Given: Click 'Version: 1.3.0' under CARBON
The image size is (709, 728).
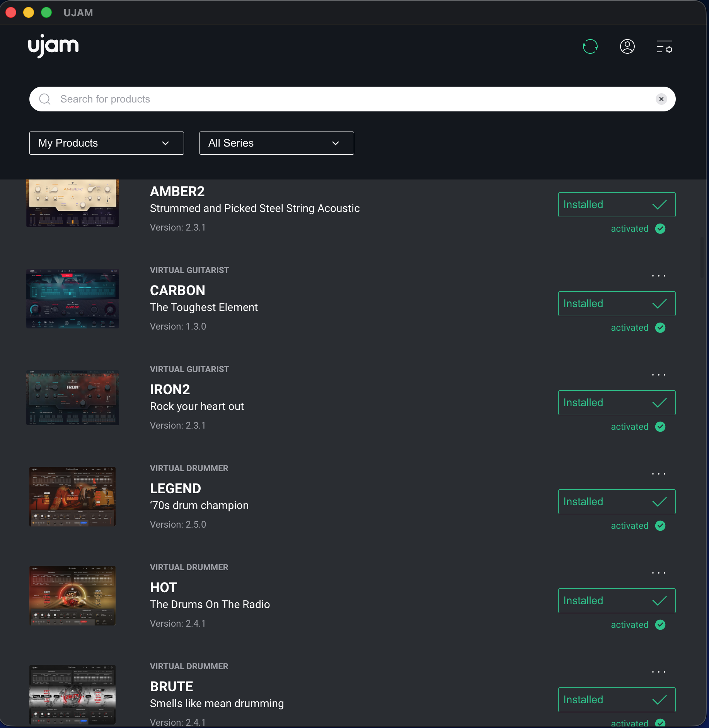Looking at the screenshot, I should [x=178, y=326].
